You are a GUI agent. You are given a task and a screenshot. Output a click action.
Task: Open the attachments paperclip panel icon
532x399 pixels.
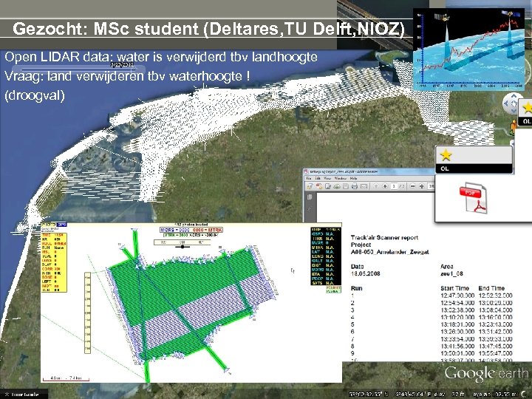coord(310,209)
